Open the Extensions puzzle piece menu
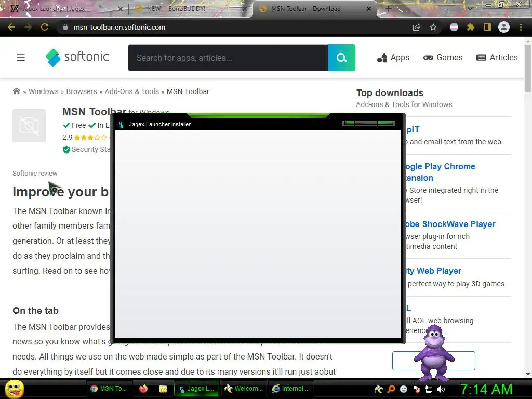This screenshot has height=399, width=532. coord(470,27)
